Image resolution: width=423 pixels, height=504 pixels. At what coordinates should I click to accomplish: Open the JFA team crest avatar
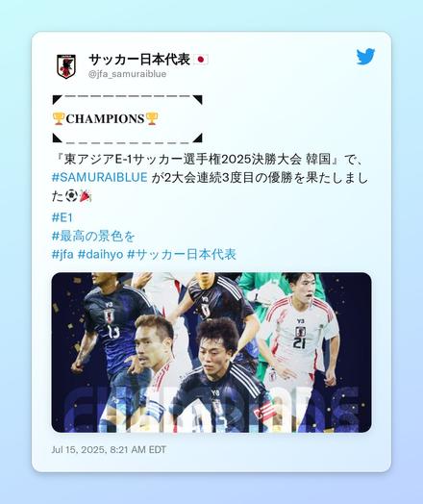66,66
